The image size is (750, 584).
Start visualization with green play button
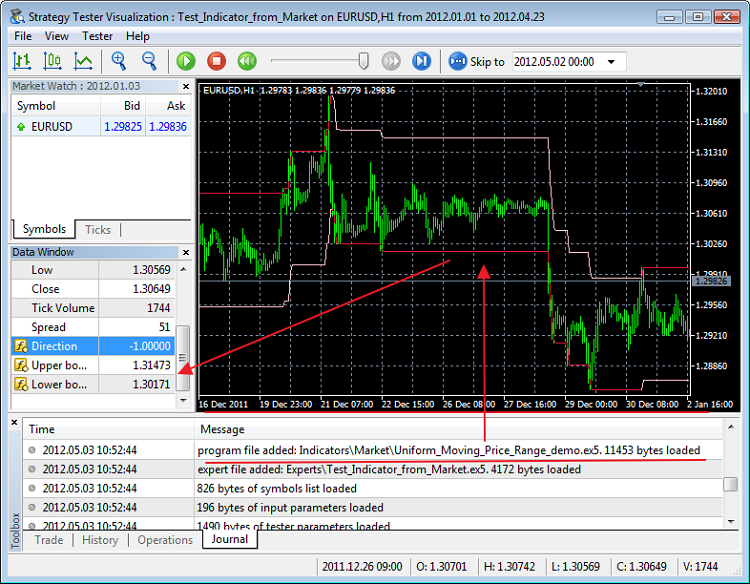pos(186,61)
